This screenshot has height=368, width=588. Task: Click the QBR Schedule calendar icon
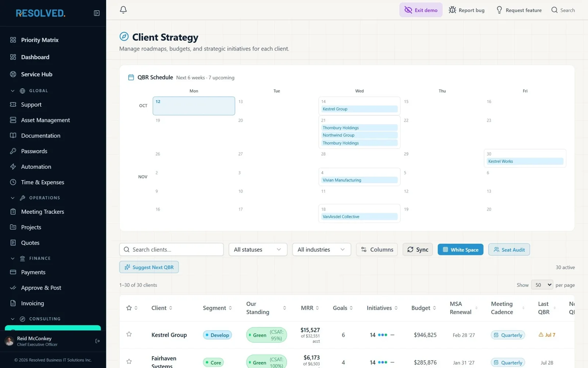131,77
